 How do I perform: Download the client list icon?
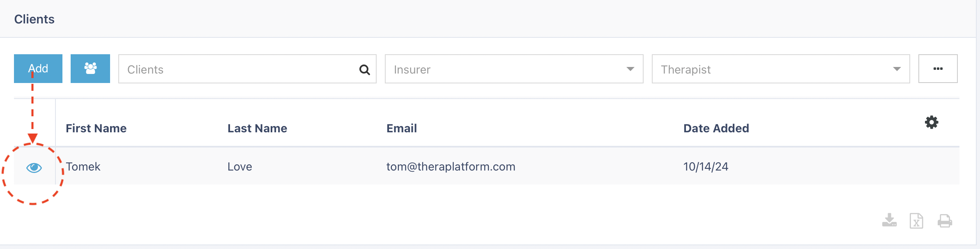tap(889, 220)
